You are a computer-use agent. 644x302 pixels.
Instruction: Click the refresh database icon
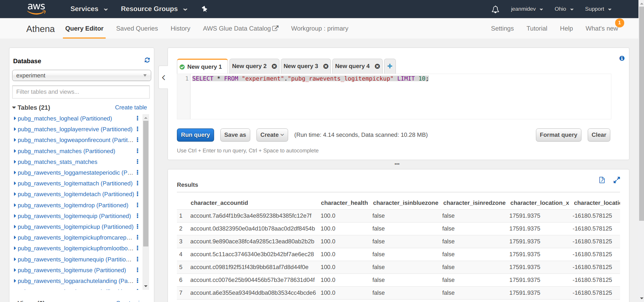tap(147, 60)
